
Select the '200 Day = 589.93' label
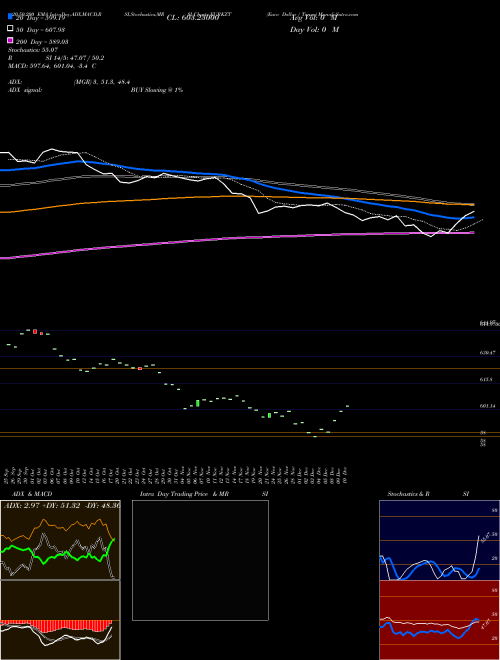[x=43, y=42]
